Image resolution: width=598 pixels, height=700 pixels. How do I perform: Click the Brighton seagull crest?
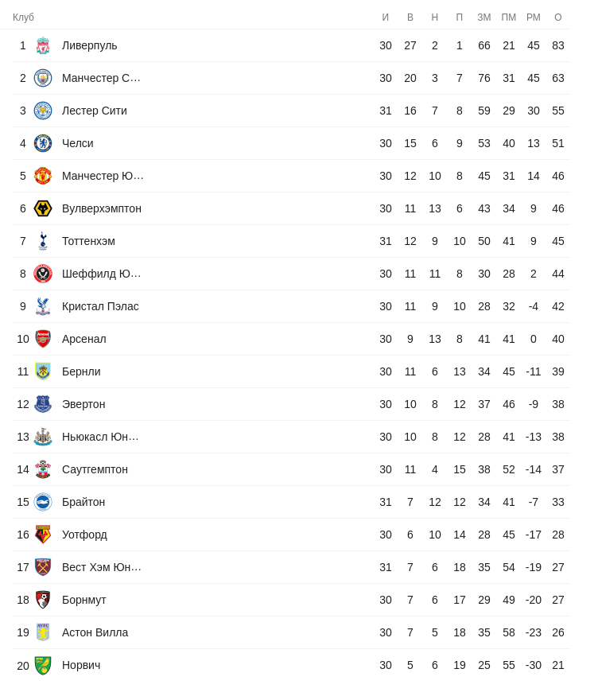[43, 502]
